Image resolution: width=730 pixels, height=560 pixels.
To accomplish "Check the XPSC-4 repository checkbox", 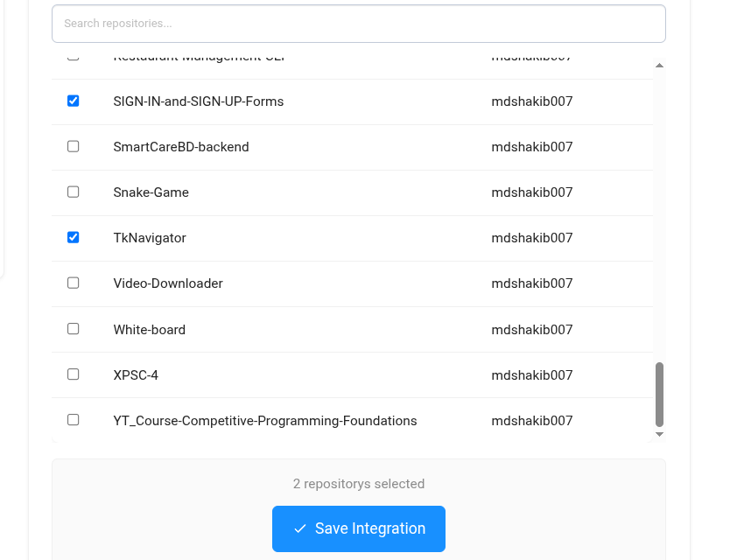I will point(74,374).
